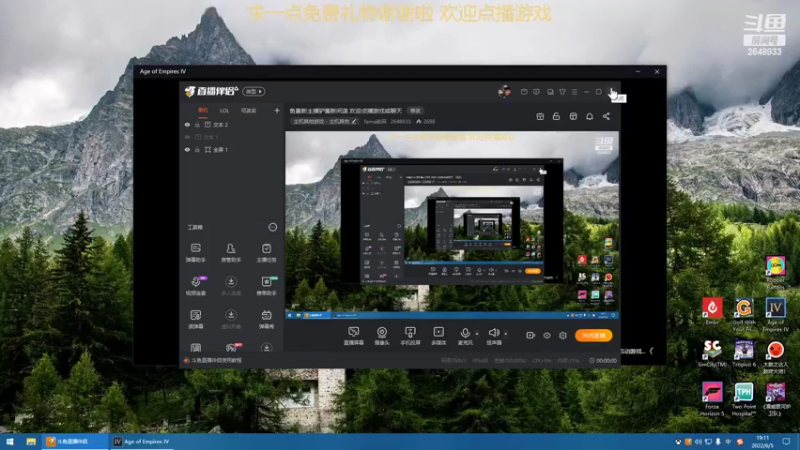
Task: Switch to Age of Empires IV taskbar button
Action: [142, 442]
